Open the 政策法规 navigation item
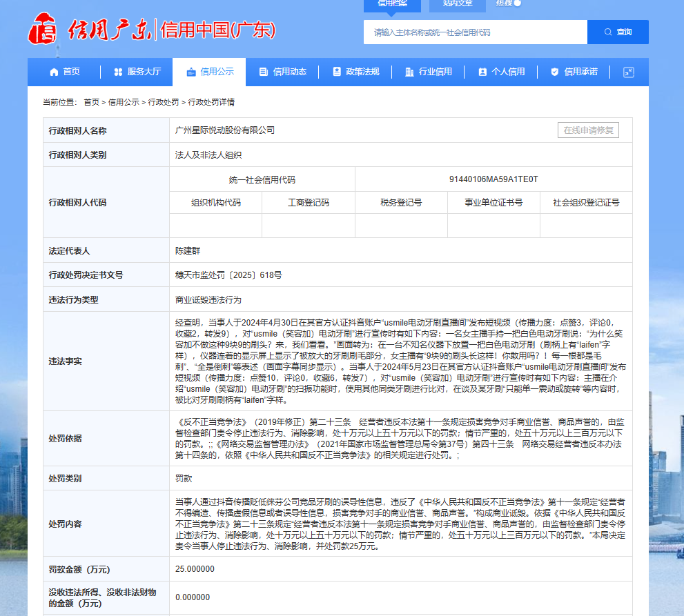 (x=355, y=72)
